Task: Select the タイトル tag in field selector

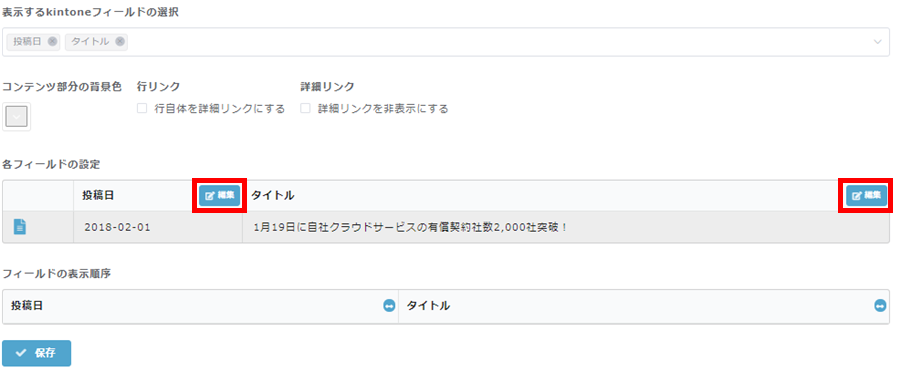Action: pyautogui.click(x=90, y=41)
